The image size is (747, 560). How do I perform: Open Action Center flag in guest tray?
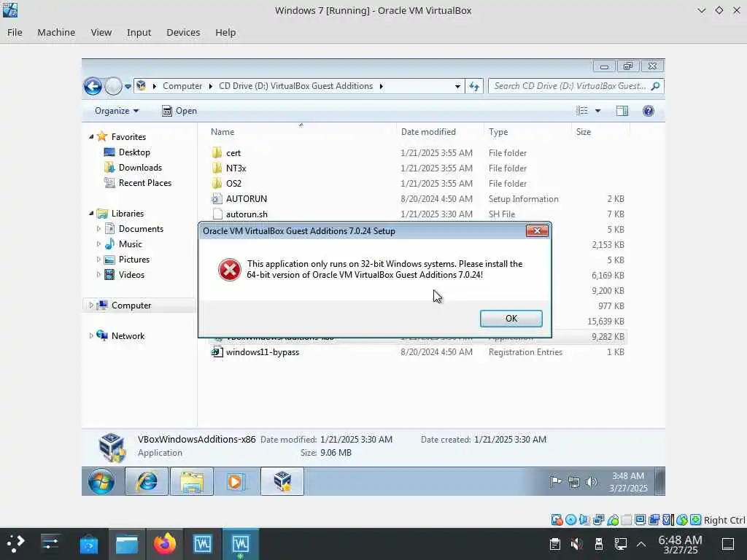(555, 482)
